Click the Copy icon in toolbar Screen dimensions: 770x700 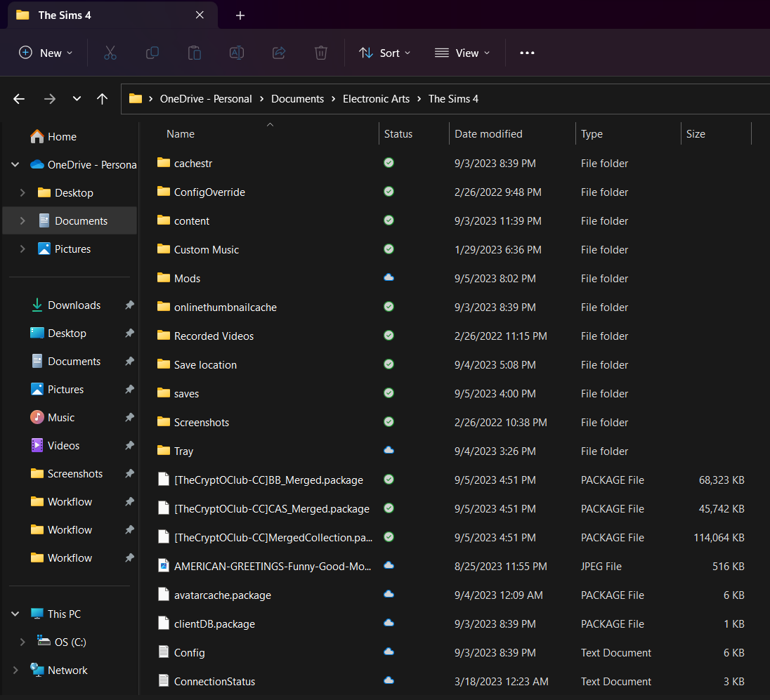click(152, 53)
